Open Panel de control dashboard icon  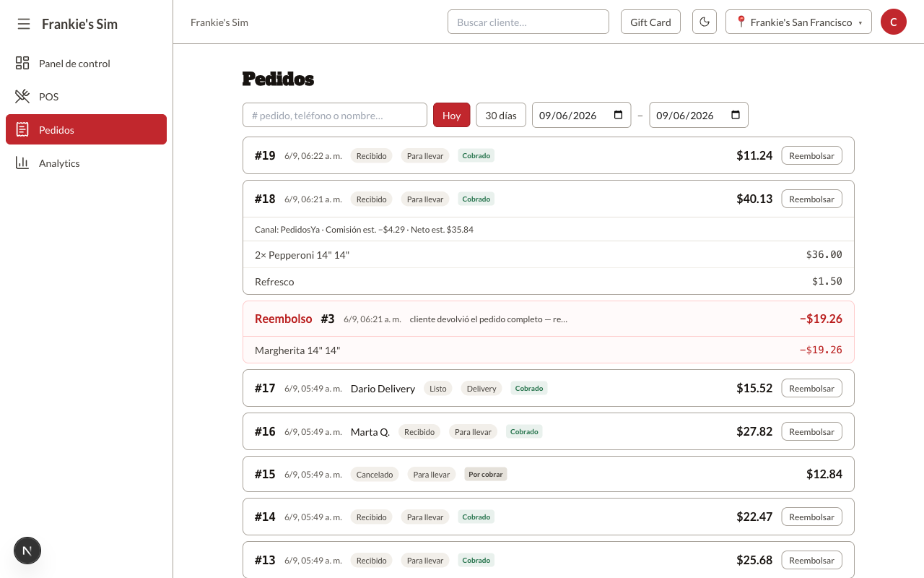click(x=22, y=63)
